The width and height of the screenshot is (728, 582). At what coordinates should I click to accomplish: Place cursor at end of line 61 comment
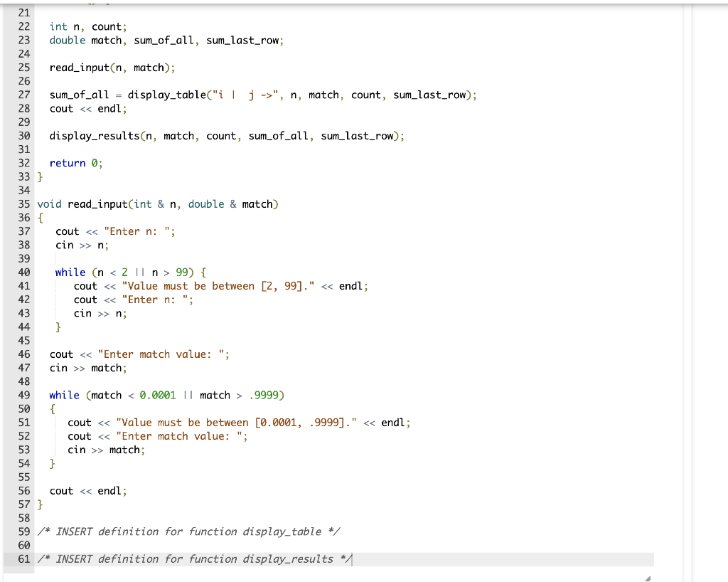[x=351, y=559]
